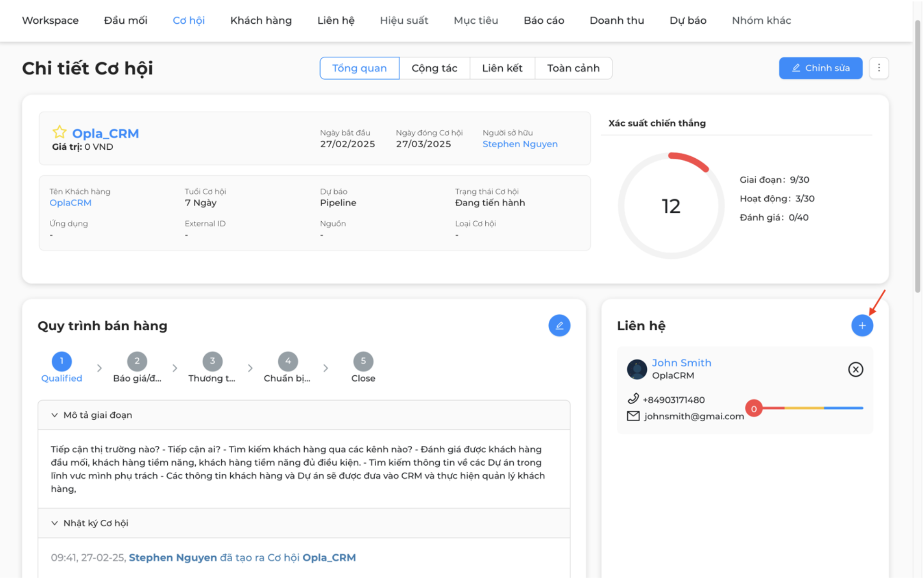Click the 7 Ngày opportunity age value

(200, 203)
